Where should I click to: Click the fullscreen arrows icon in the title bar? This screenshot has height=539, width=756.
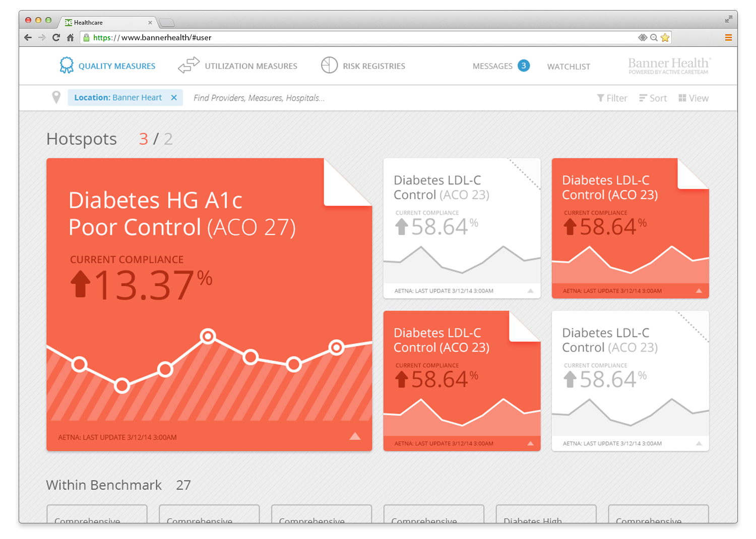click(x=728, y=20)
